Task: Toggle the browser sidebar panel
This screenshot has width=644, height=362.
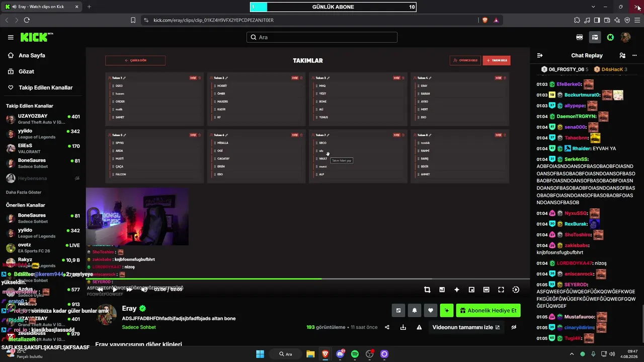Action: pyautogui.click(x=597, y=20)
